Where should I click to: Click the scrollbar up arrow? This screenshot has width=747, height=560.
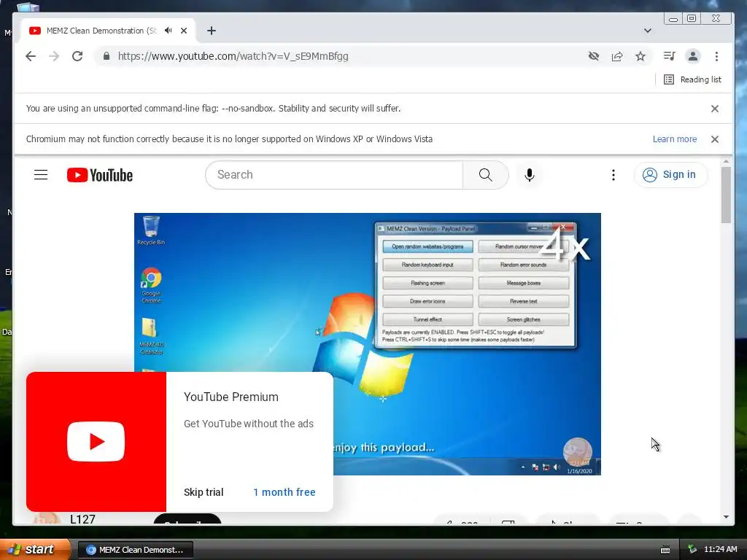pyautogui.click(x=726, y=162)
